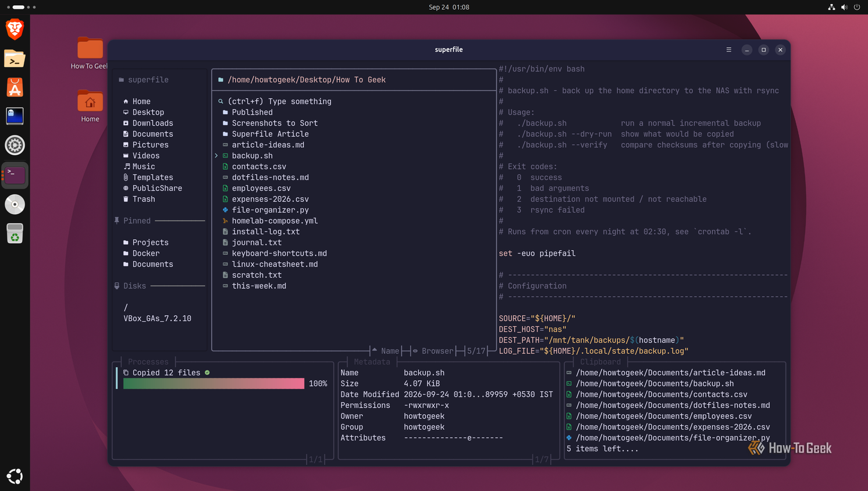Click the YAML icon of homelab-compose.yml

225,221
